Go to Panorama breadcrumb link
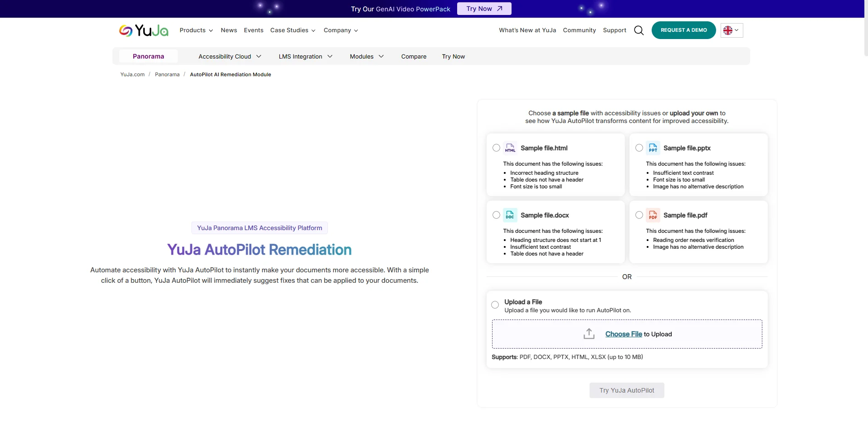 point(167,74)
